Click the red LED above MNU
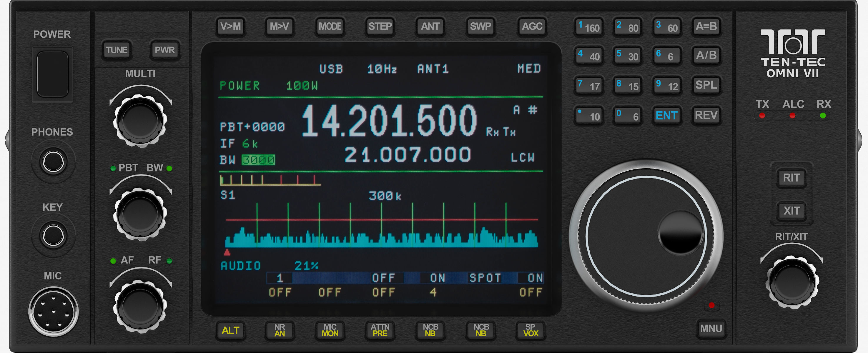This screenshot has width=868, height=353. tap(711, 305)
